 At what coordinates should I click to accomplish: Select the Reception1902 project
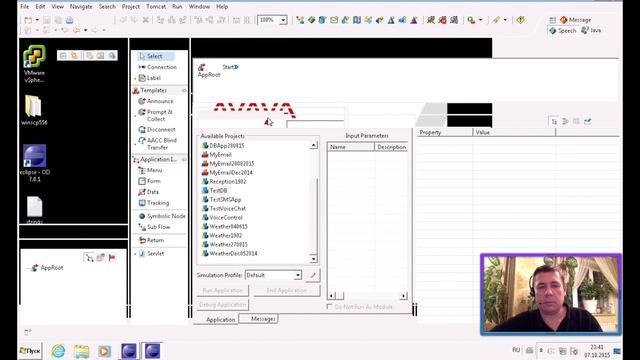pyautogui.click(x=224, y=182)
